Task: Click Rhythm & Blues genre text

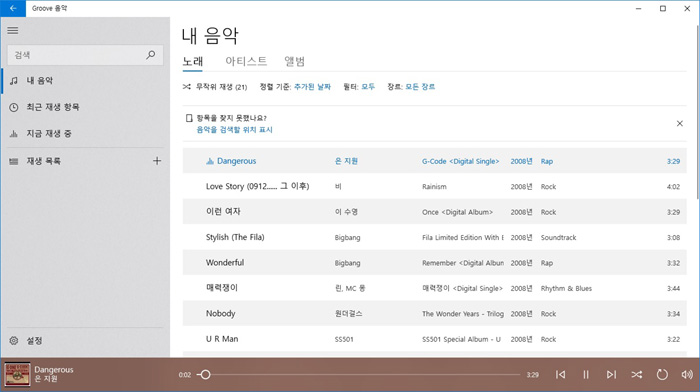Action: (566, 288)
